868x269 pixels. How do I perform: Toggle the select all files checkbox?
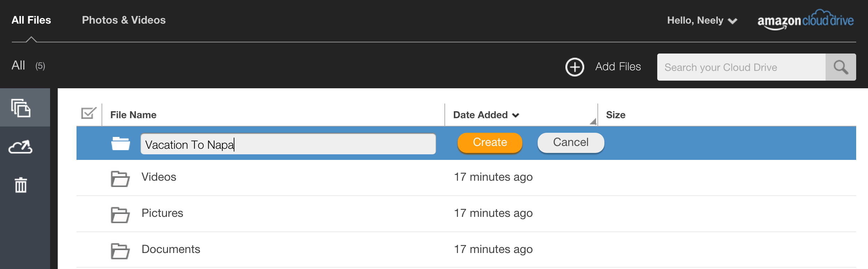(89, 113)
